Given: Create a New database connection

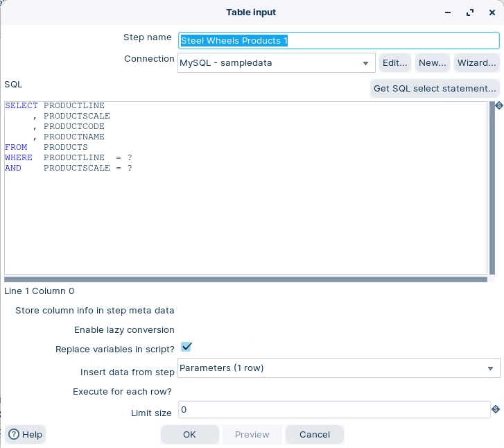Looking at the screenshot, I should coord(433,63).
